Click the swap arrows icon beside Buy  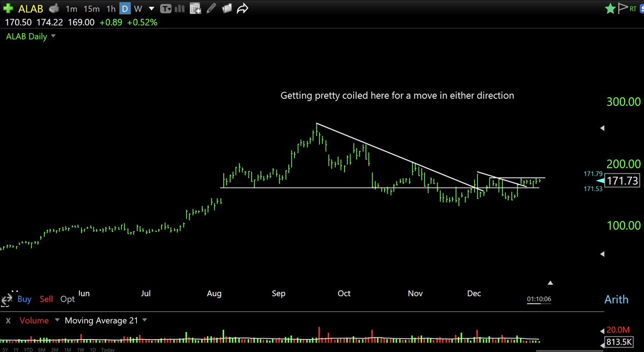point(8,299)
